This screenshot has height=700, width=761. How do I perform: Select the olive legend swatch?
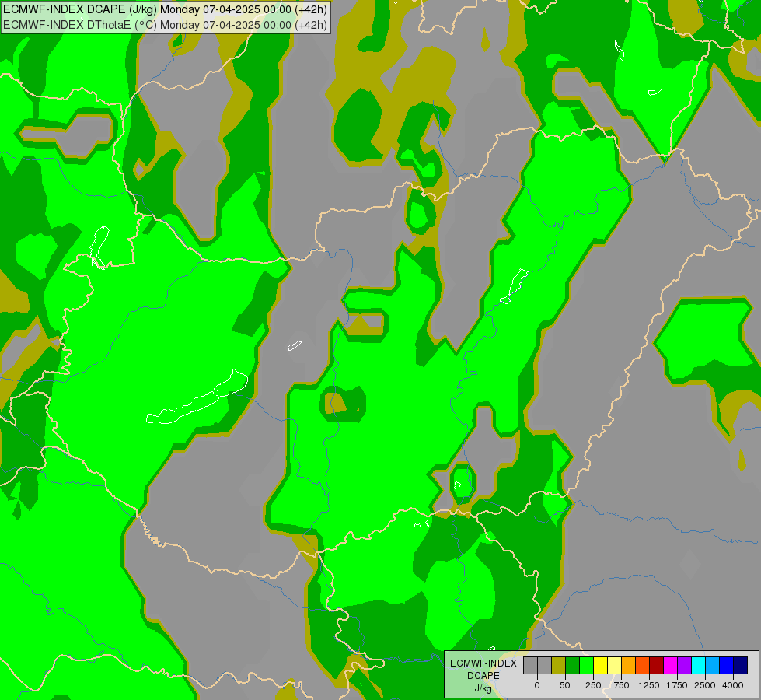point(559,666)
